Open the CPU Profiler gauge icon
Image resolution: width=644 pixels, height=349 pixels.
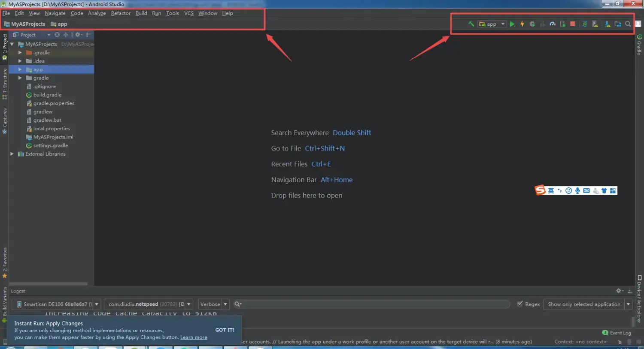click(553, 24)
